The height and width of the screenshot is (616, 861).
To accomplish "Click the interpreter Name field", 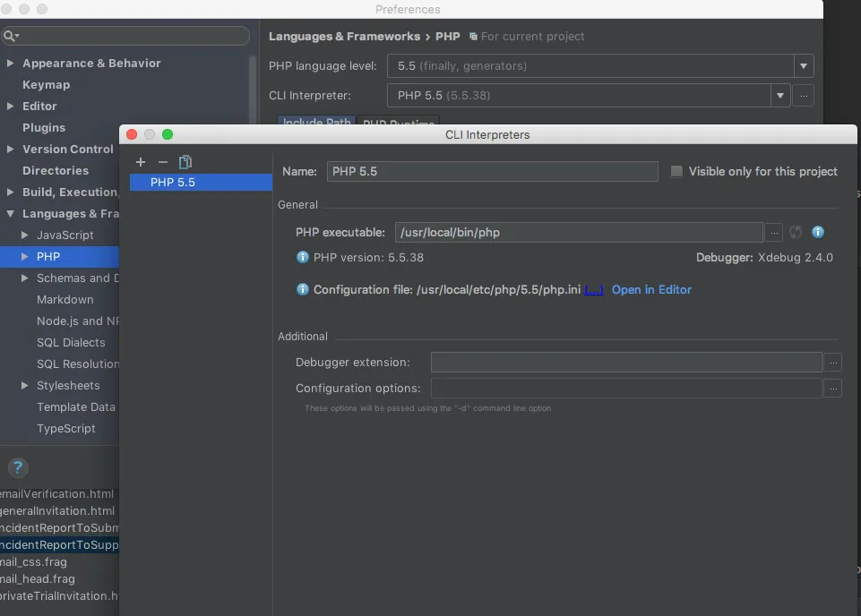I will pos(492,171).
